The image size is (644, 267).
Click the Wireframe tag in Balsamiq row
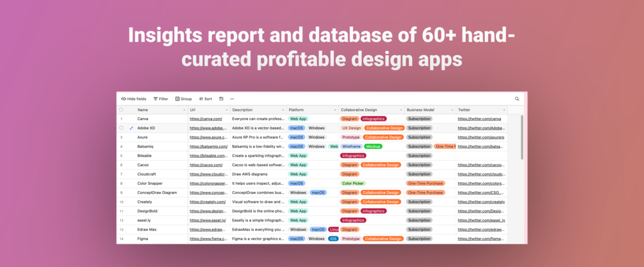click(x=351, y=146)
